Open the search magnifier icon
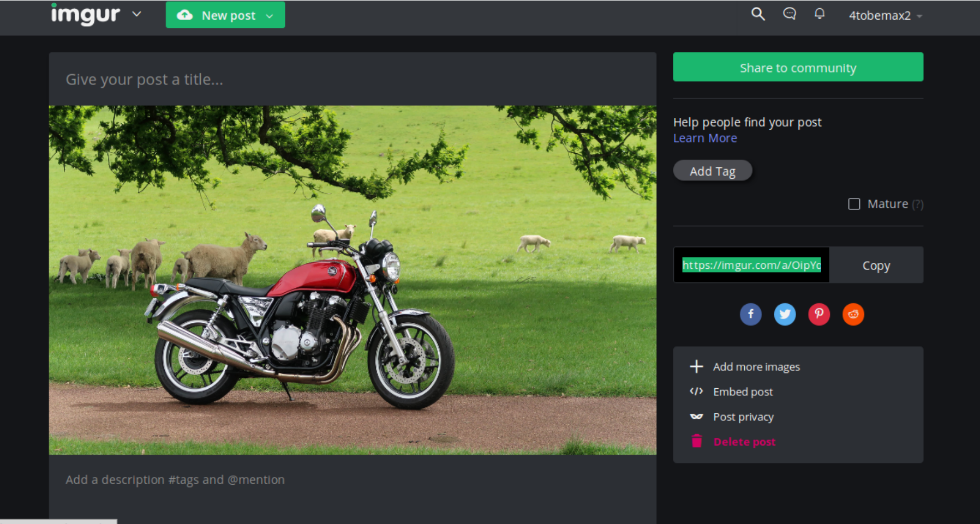The height and width of the screenshot is (524, 980). [758, 14]
